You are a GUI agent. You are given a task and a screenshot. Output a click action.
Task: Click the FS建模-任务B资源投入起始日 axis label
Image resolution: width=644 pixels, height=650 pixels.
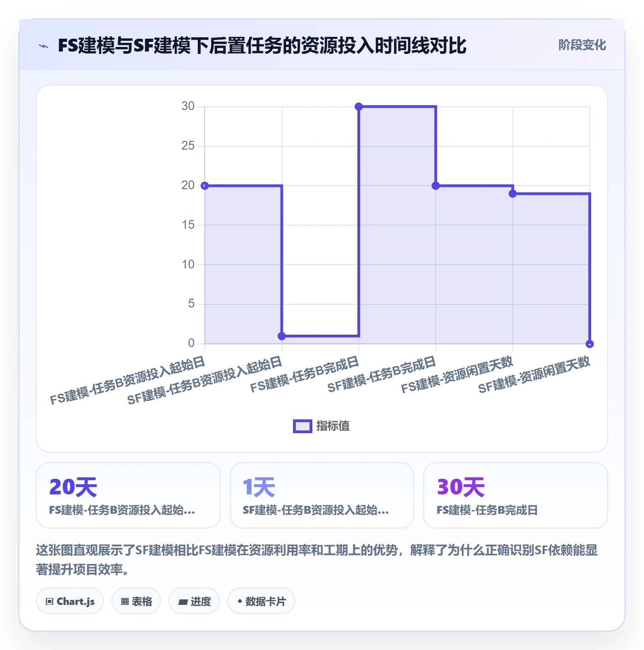(x=127, y=380)
